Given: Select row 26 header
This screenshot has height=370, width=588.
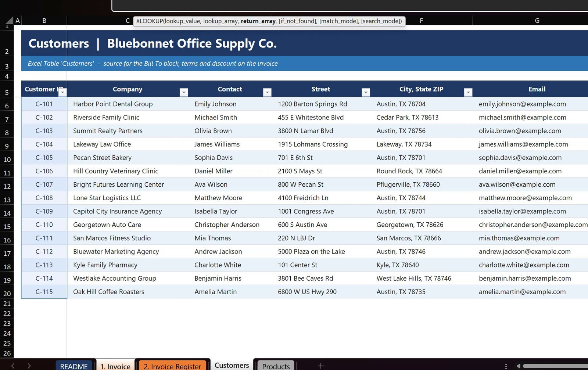Looking at the screenshot, I should click(x=7, y=353).
